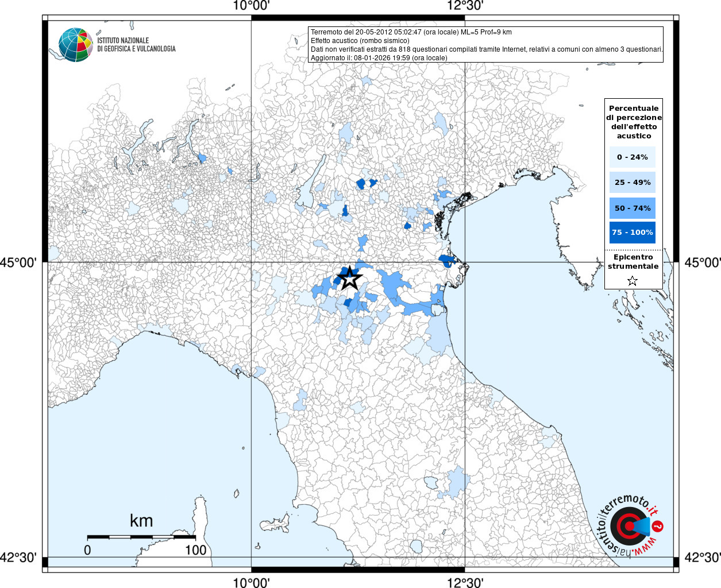Click the scale bar '100' value
Image resolution: width=721 pixels, height=588 pixels.
coord(195,550)
